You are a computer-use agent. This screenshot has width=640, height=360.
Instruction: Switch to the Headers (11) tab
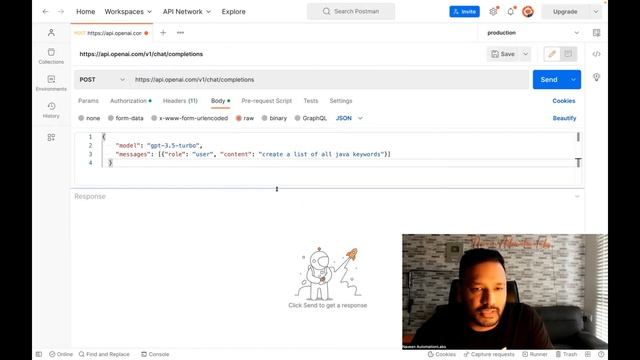pyautogui.click(x=180, y=101)
